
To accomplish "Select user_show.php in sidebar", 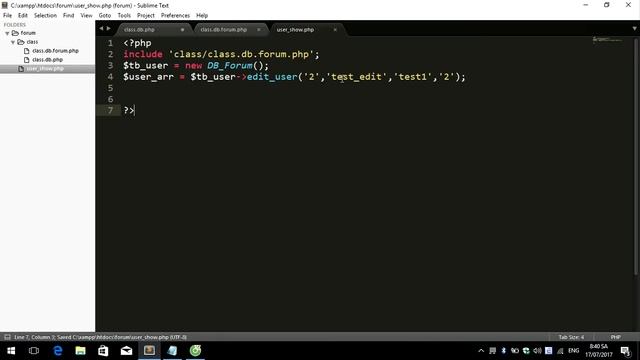I will (x=45, y=69).
